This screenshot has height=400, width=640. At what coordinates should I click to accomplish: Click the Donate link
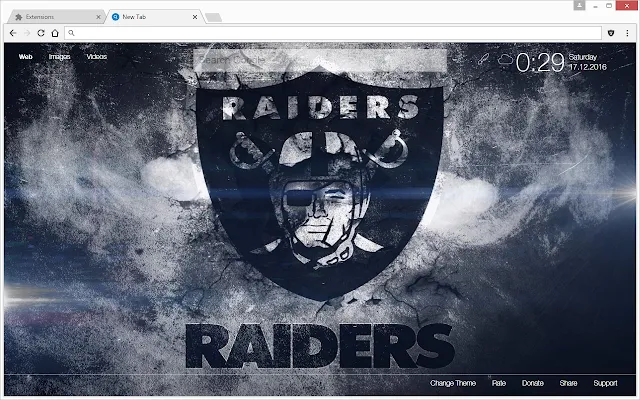533,383
